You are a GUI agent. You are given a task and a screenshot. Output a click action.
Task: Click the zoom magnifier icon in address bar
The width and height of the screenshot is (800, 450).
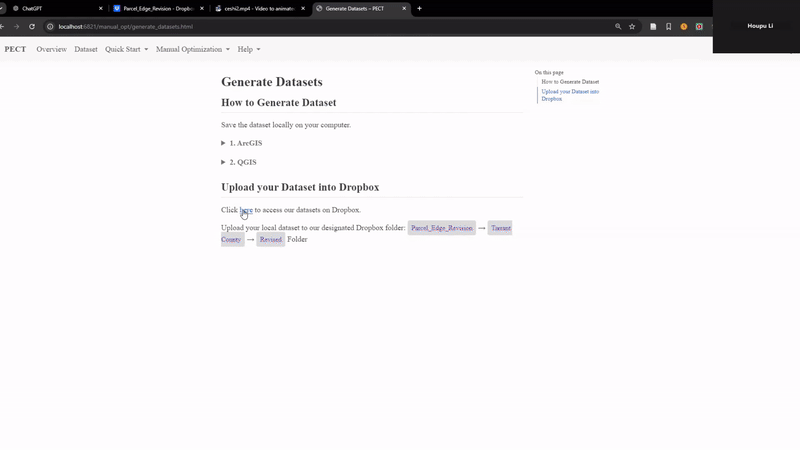[618, 27]
